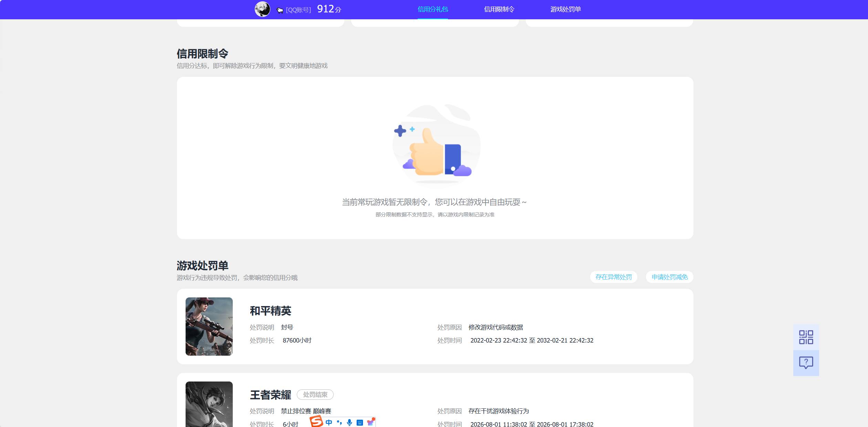The width and height of the screenshot is (868, 427).
Task: Open 王者荣耀 game cover thumbnail
Action: (x=209, y=404)
